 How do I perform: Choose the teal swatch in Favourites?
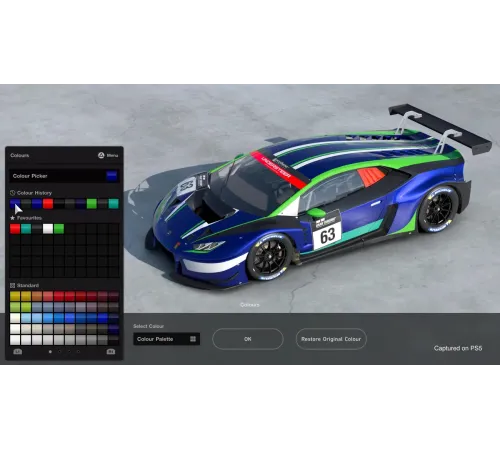coord(26,229)
